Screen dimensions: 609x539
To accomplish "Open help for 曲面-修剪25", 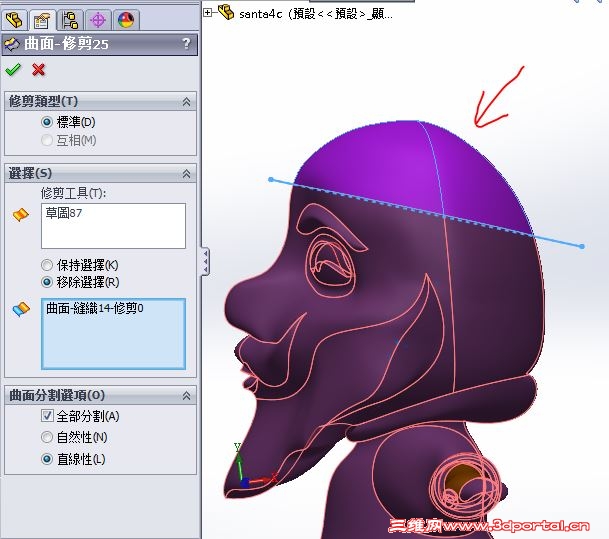I will click(x=186, y=43).
